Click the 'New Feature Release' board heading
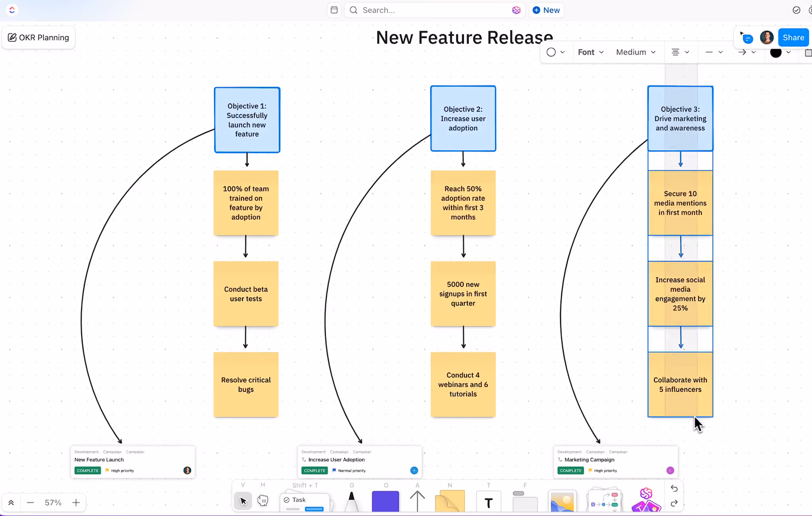The height and width of the screenshot is (516, 812). coord(464,37)
